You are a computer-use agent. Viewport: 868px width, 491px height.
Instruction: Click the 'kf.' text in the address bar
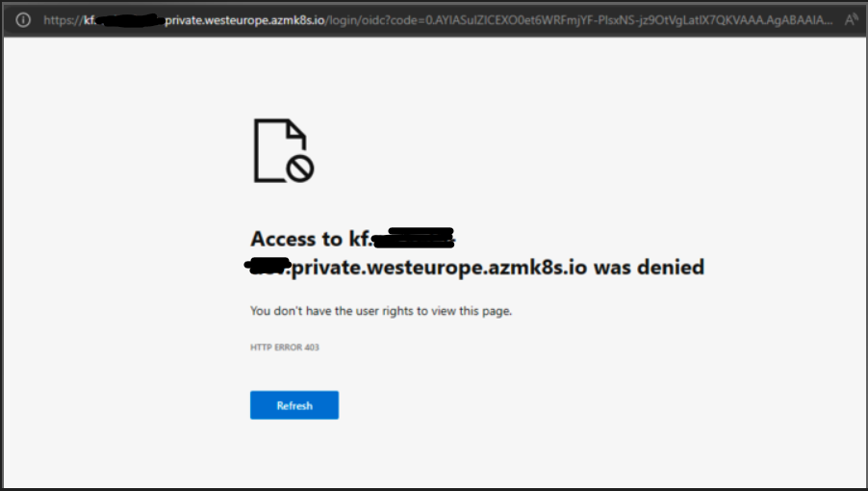pos(89,20)
